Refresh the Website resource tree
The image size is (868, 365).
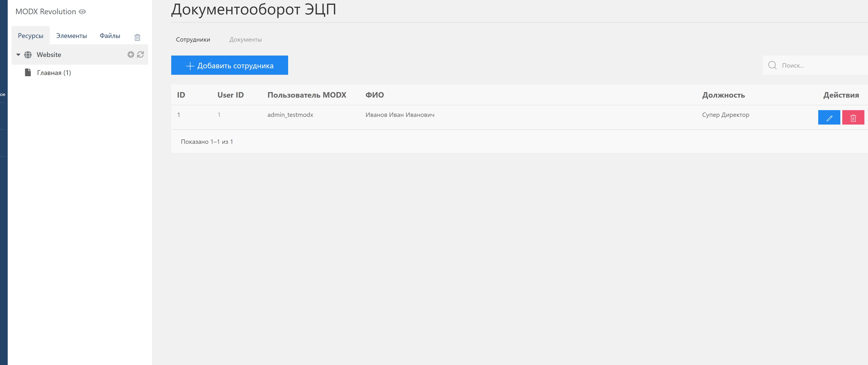(140, 55)
